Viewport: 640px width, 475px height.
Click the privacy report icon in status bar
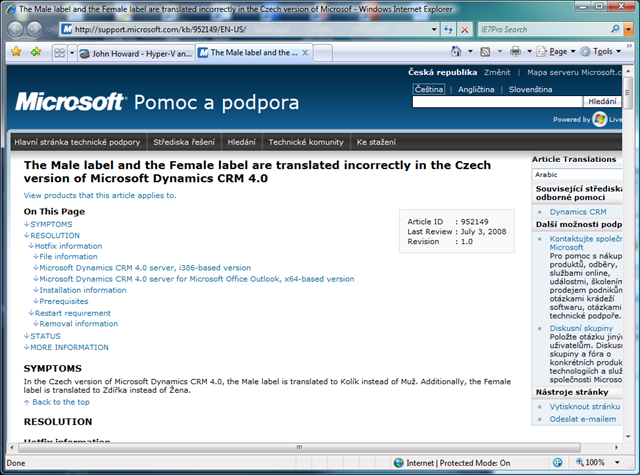pyautogui.click(x=557, y=463)
